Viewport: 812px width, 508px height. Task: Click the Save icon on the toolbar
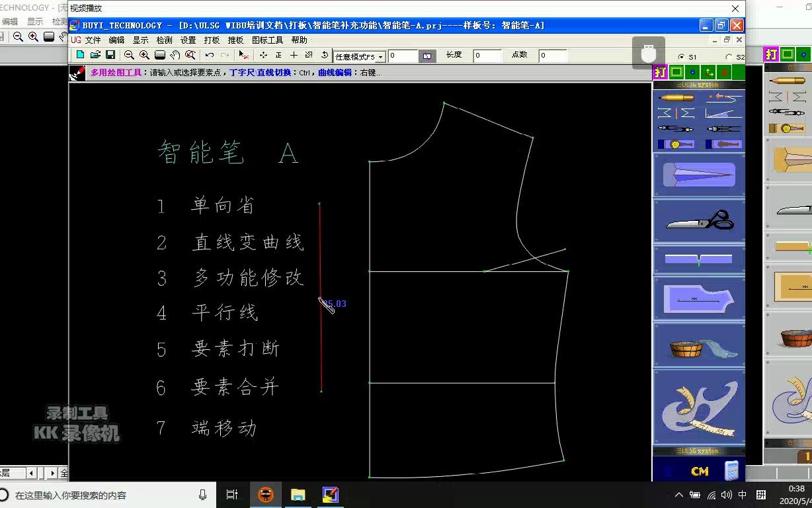point(110,55)
